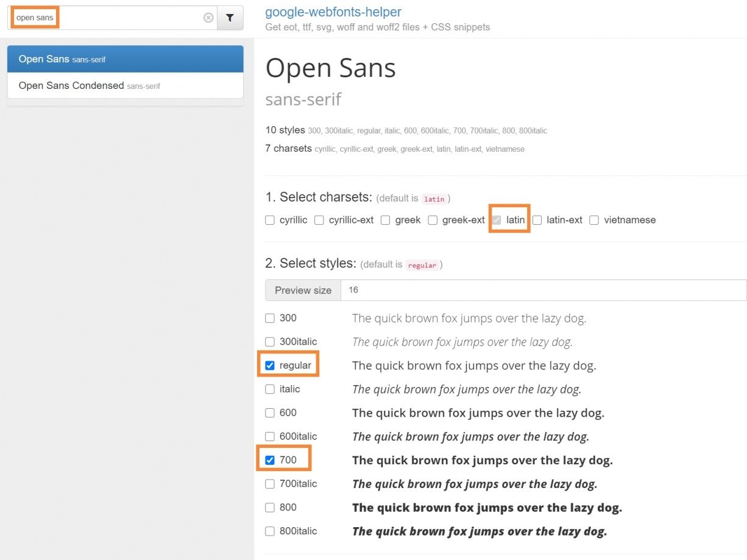Check the 300italic style checkbox
Screen dimensions: 747x560
coord(270,342)
